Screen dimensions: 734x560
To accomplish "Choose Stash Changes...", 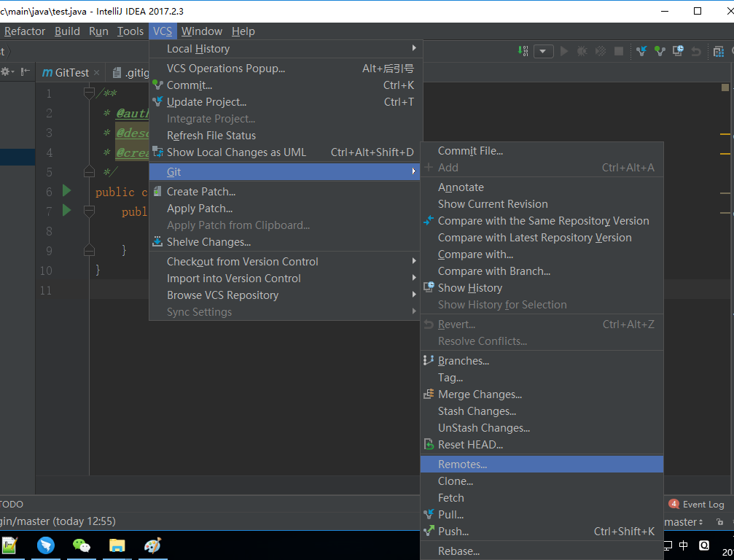I will (x=542, y=411).
